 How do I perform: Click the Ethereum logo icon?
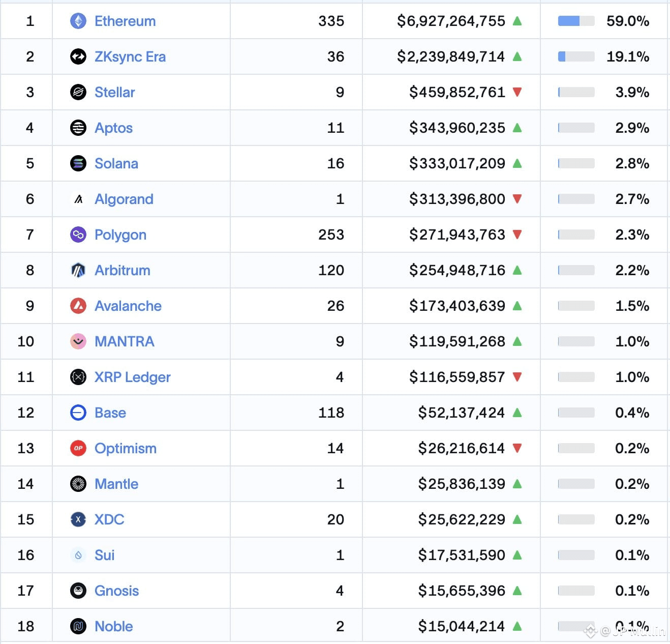(78, 21)
